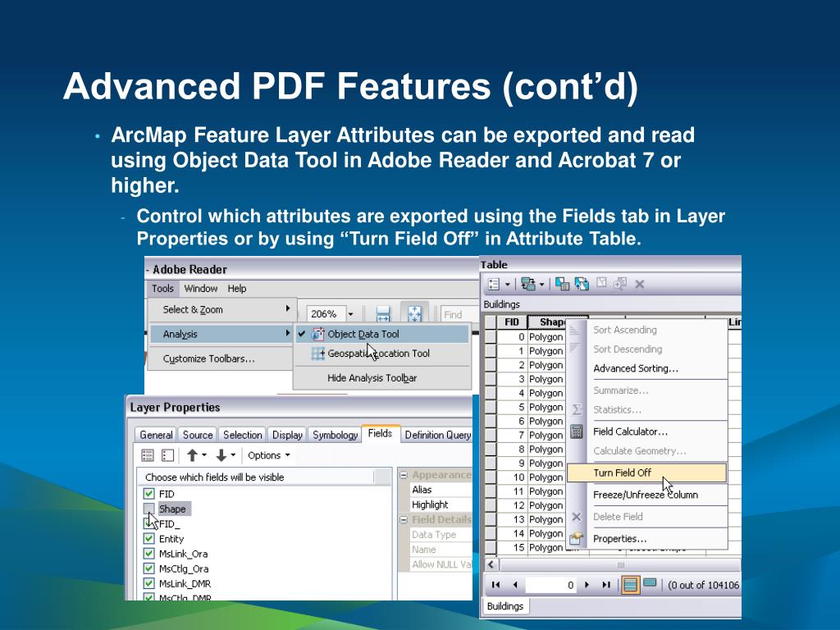Image resolution: width=840 pixels, height=630 pixels.
Task: Uncheck the FID field checkbox
Action: coord(149,494)
